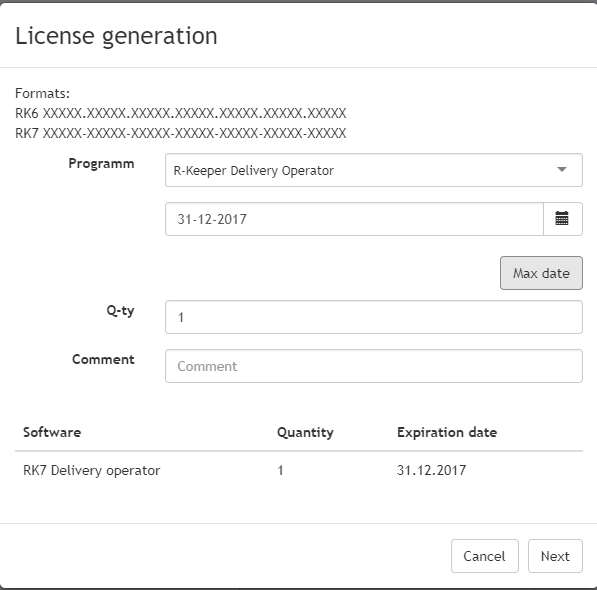597x590 pixels.
Task: Focus the 31-12-2017 date field
Action: tap(354, 219)
